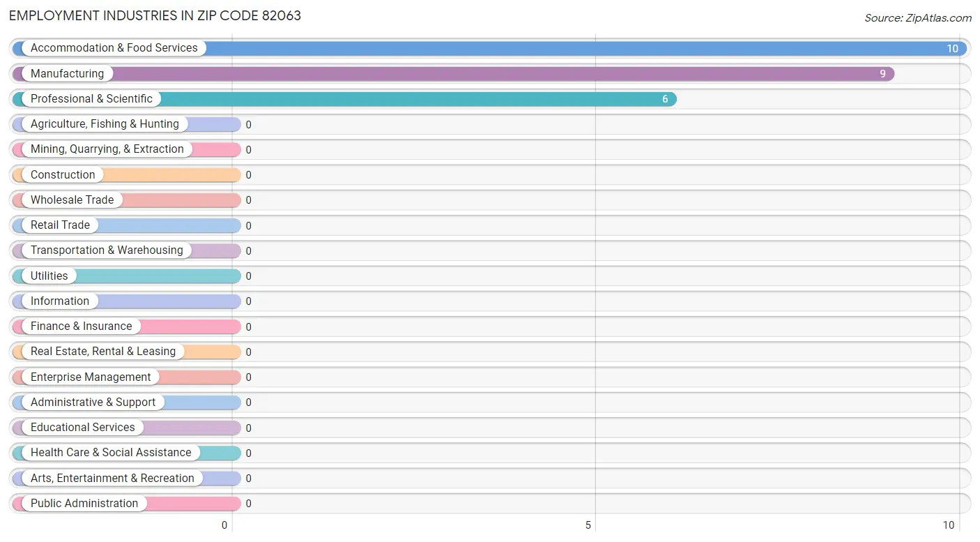Select the Utilities label
The width and height of the screenshot is (980, 542).
pyautogui.click(x=49, y=276)
